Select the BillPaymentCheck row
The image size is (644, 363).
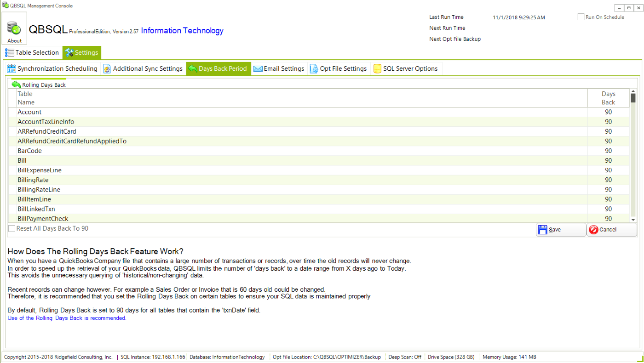(x=319, y=218)
